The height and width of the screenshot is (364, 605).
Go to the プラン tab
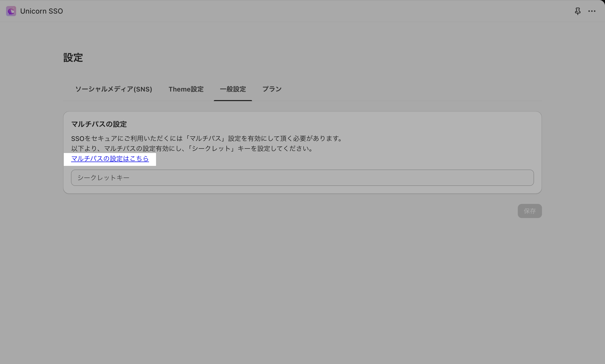click(272, 89)
